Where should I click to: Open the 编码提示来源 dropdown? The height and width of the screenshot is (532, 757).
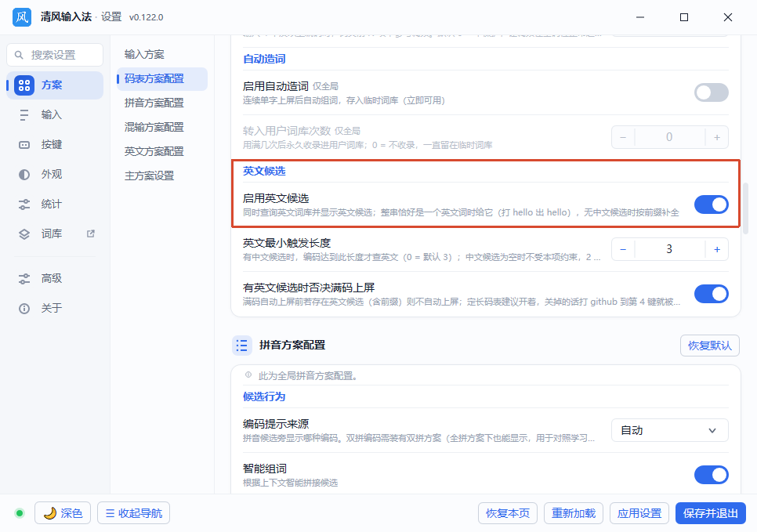669,430
